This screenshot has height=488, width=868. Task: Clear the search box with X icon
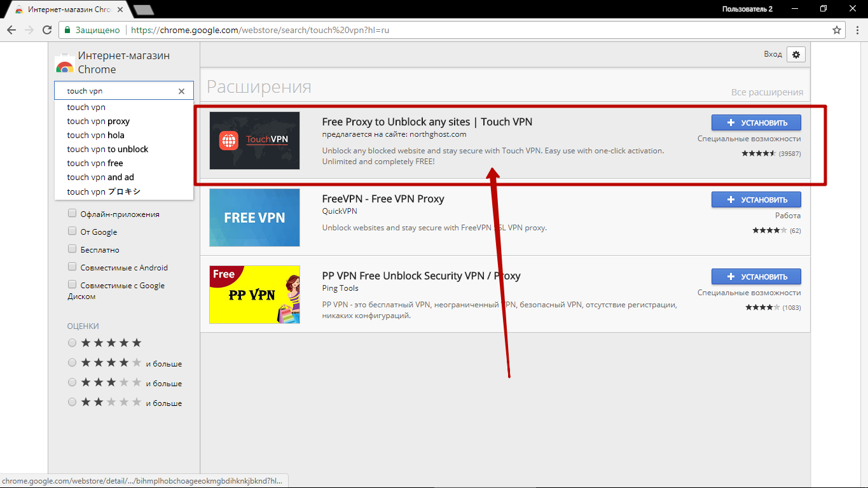coord(181,91)
